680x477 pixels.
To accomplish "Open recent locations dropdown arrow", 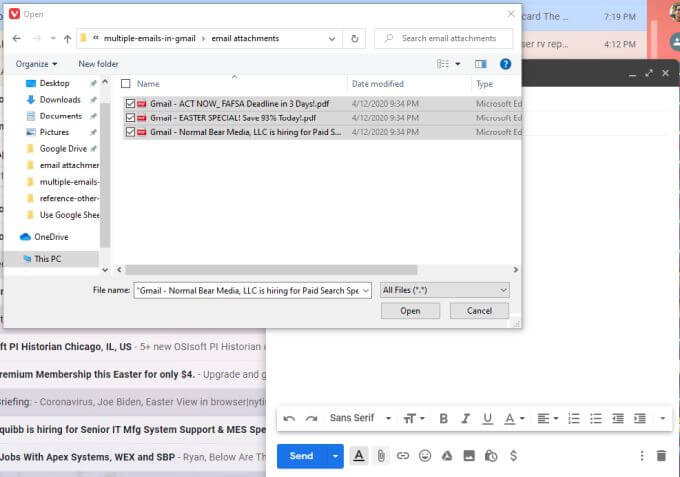I will (x=52, y=39).
